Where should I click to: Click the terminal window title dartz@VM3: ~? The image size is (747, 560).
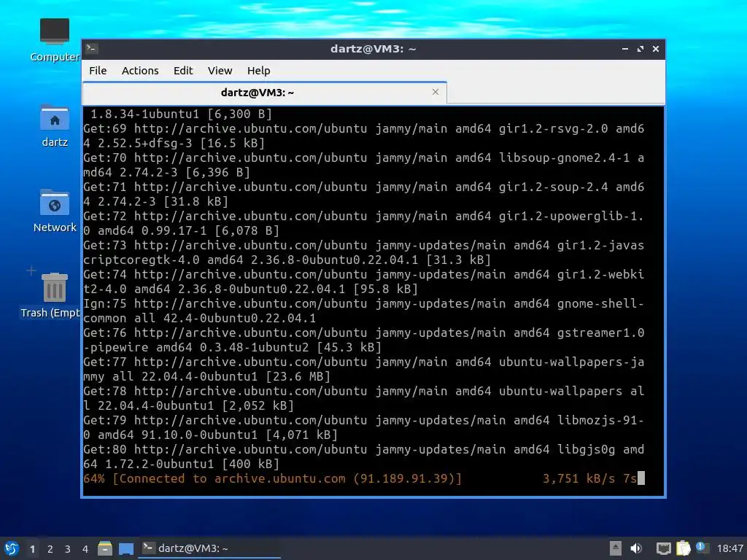click(x=373, y=49)
